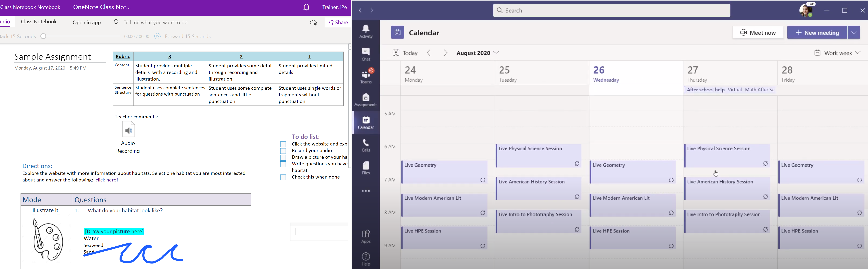
Task: Click the Back 15 Seconds control
Action: point(18,36)
